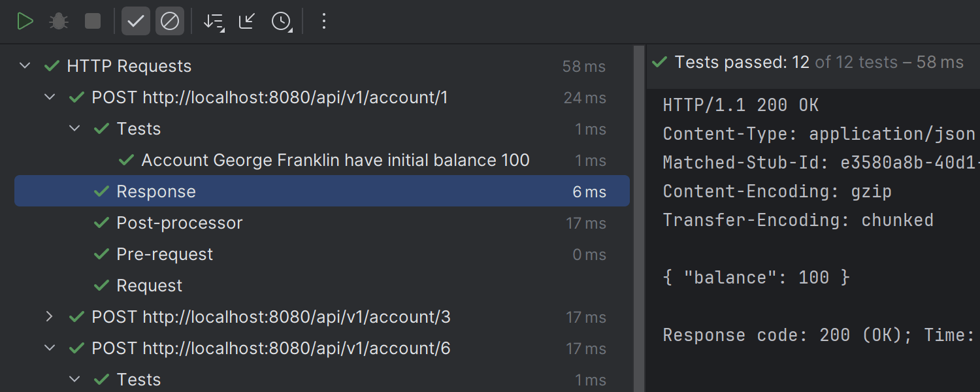Click green checkmark beside Tests passed
This screenshot has height=392, width=980.
(660, 62)
